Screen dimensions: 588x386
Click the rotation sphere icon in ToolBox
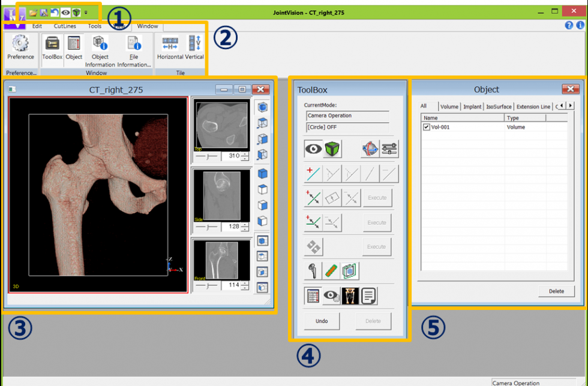pyautogui.click(x=370, y=149)
